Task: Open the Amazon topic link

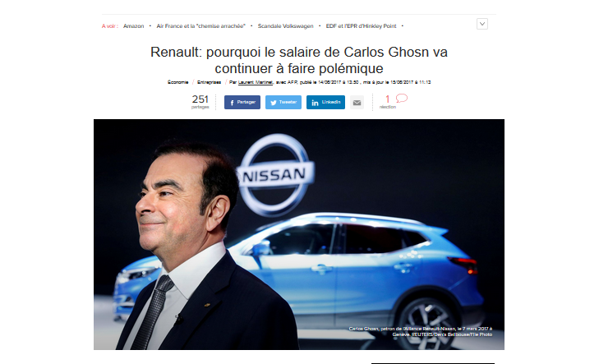Action: (133, 26)
